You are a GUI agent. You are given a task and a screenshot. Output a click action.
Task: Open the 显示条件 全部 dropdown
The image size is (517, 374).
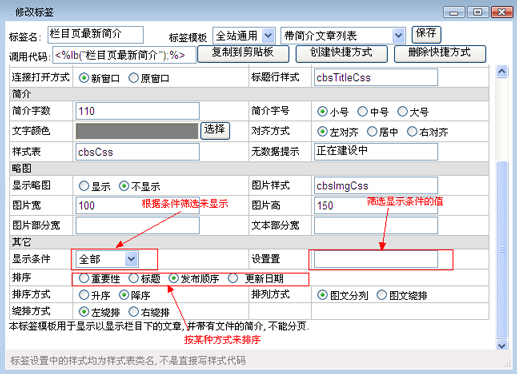coord(131,259)
